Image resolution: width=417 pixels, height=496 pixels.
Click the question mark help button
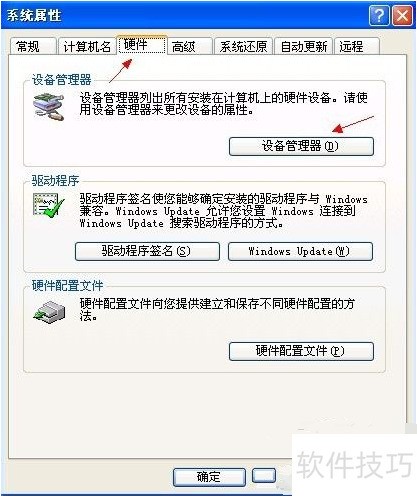point(379,15)
